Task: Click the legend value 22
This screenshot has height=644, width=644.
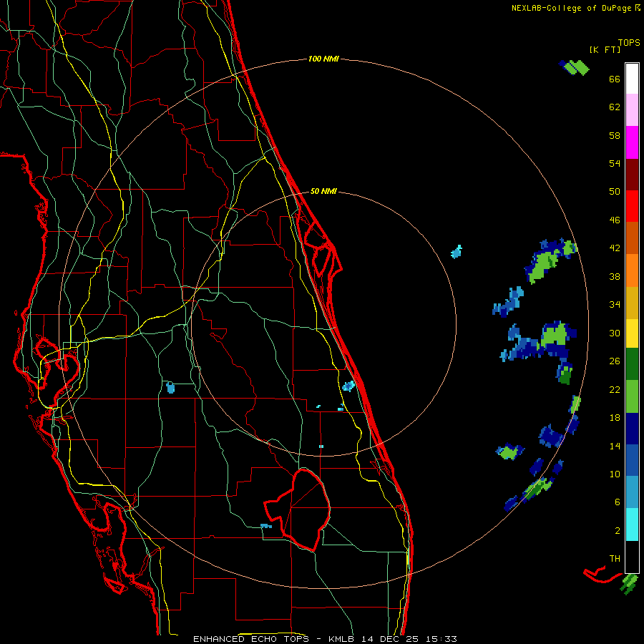Action: (x=615, y=389)
